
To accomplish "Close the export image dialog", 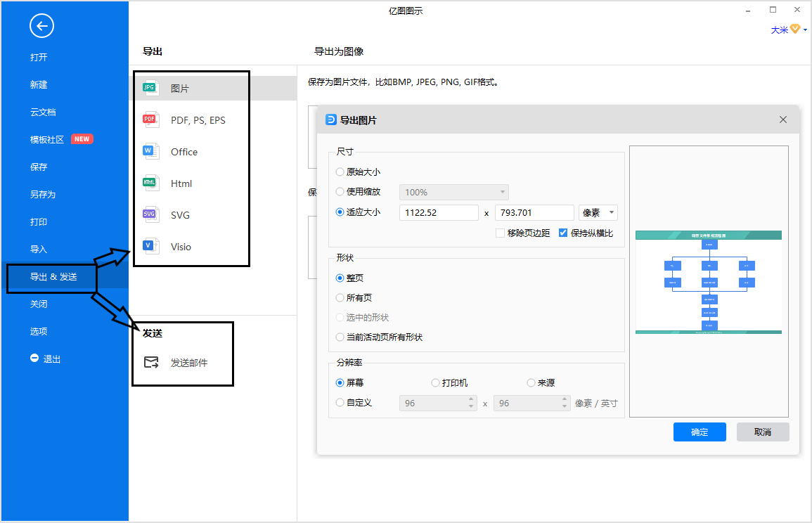I will tap(783, 120).
